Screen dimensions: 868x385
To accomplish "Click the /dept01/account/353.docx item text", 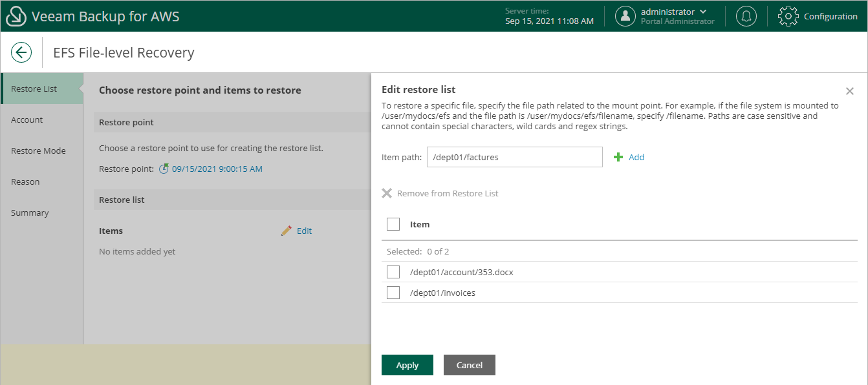I will 462,272.
